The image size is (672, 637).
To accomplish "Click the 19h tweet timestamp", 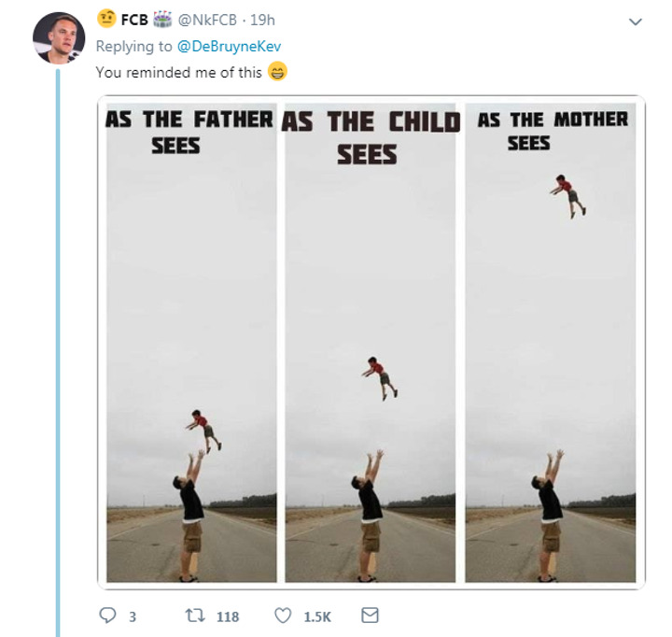I will pos(262,21).
